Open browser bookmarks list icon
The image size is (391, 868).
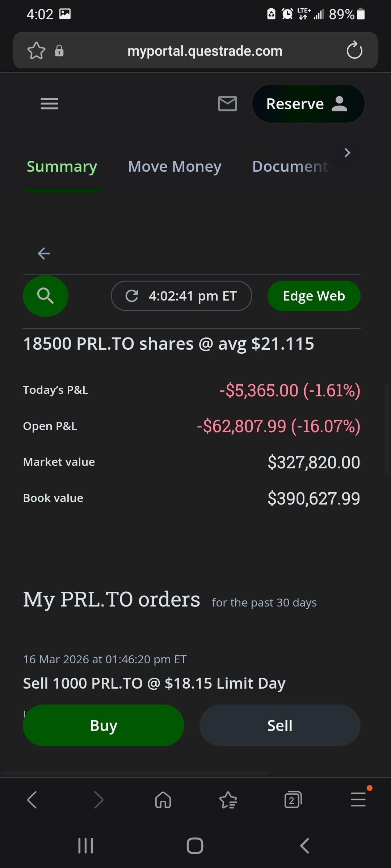tap(228, 800)
